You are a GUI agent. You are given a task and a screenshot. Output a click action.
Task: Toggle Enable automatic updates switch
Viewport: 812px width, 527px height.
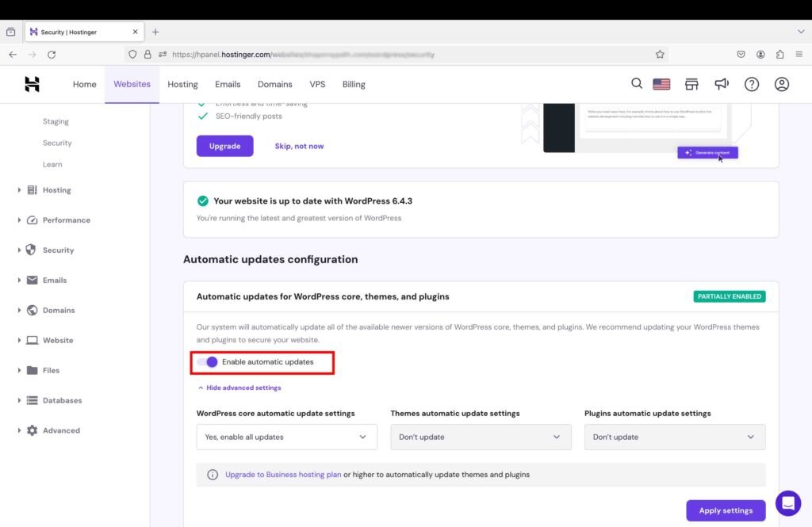[x=207, y=362]
